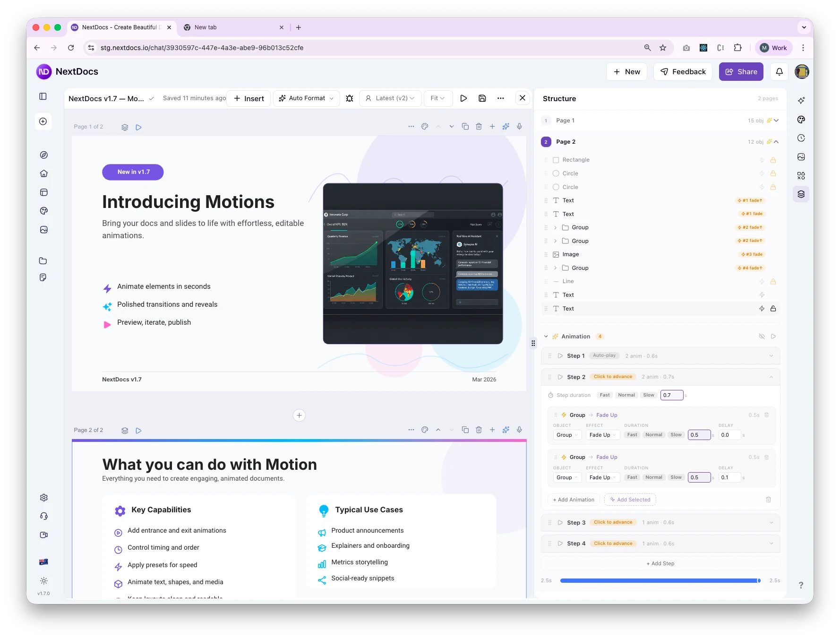Open the layers icon in right sidebar
840x639 pixels.
click(x=801, y=194)
